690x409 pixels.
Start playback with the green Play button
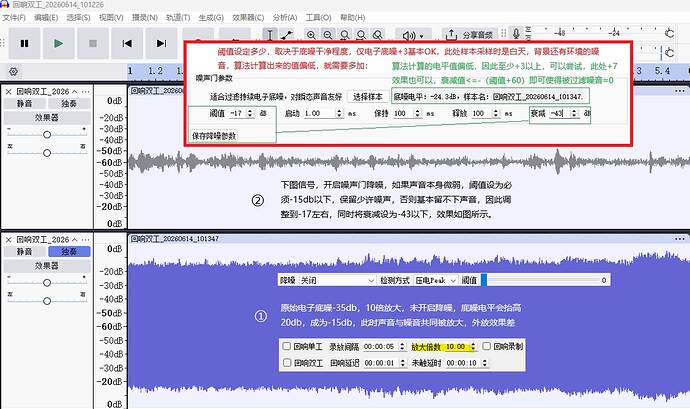(x=59, y=43)
